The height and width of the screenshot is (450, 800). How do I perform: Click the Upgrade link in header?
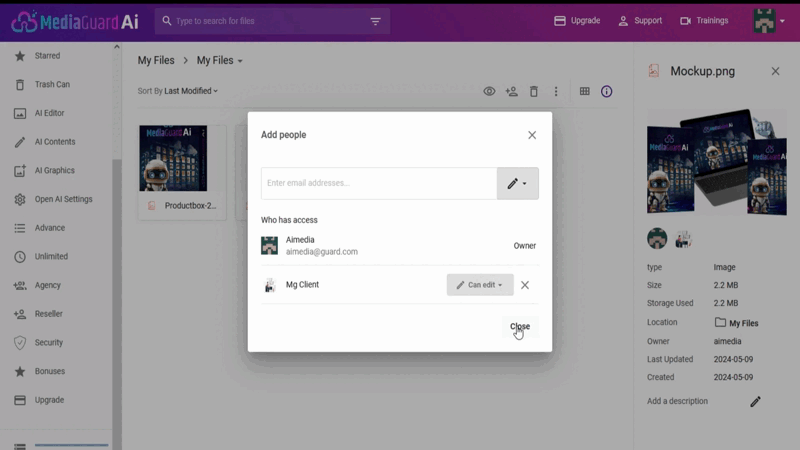click(x=577, y=21)
